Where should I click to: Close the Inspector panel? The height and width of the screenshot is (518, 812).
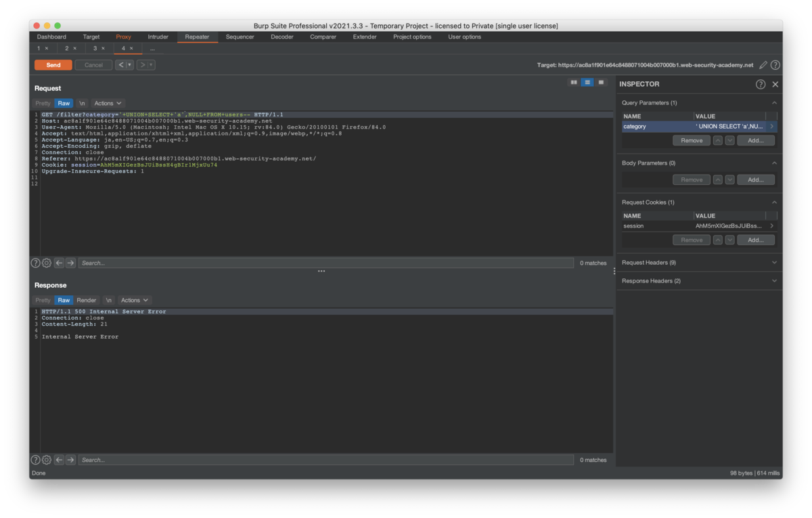point(775,84)
